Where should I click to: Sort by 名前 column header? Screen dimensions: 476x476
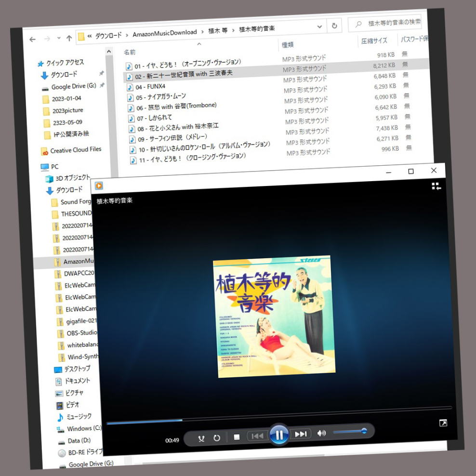click(x=130, y=52)
